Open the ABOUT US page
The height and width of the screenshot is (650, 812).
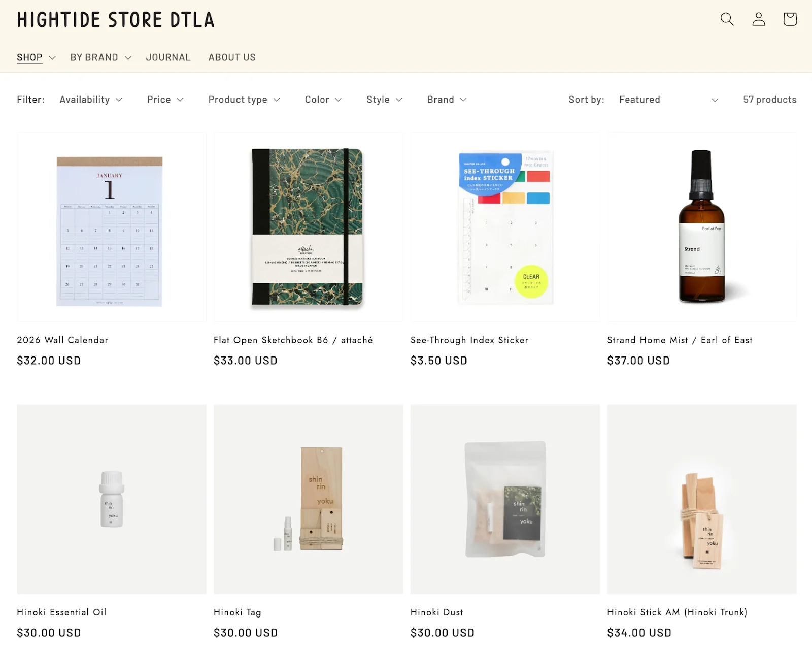(x=231, y=57)
